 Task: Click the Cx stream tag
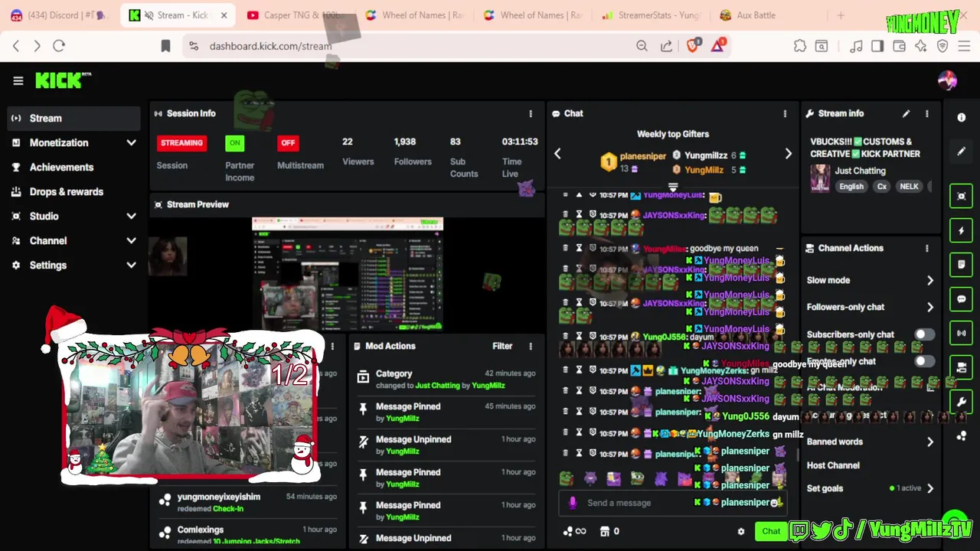pyautogui.click(x=882, y=187)
